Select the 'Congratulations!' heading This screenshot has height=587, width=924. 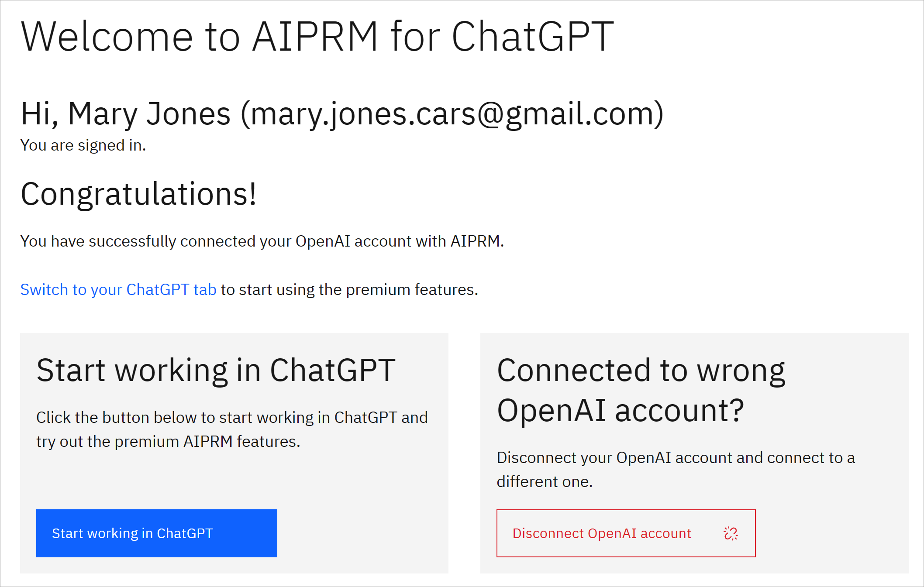[138, 194]
